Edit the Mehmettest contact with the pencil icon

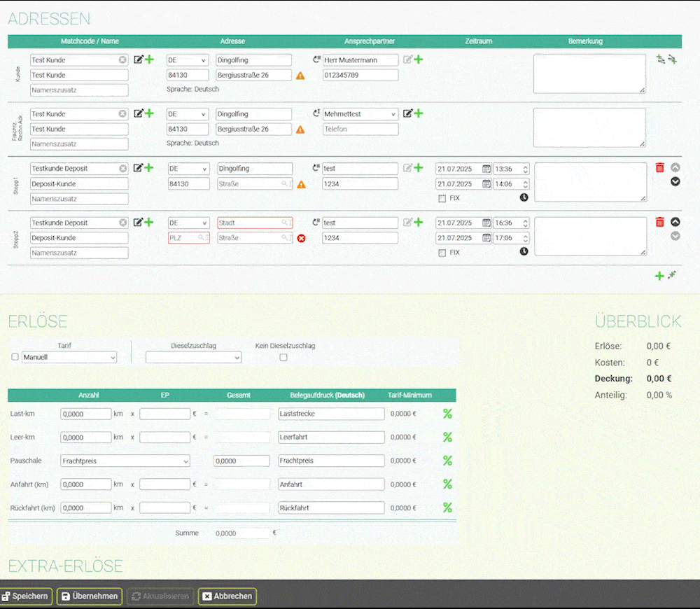click(407, 113)
